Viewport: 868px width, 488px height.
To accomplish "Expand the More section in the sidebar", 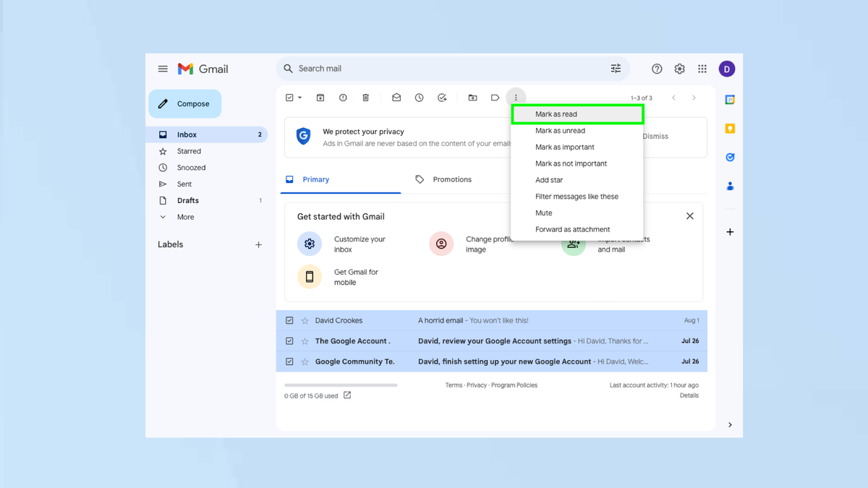I will click(187, 216).
